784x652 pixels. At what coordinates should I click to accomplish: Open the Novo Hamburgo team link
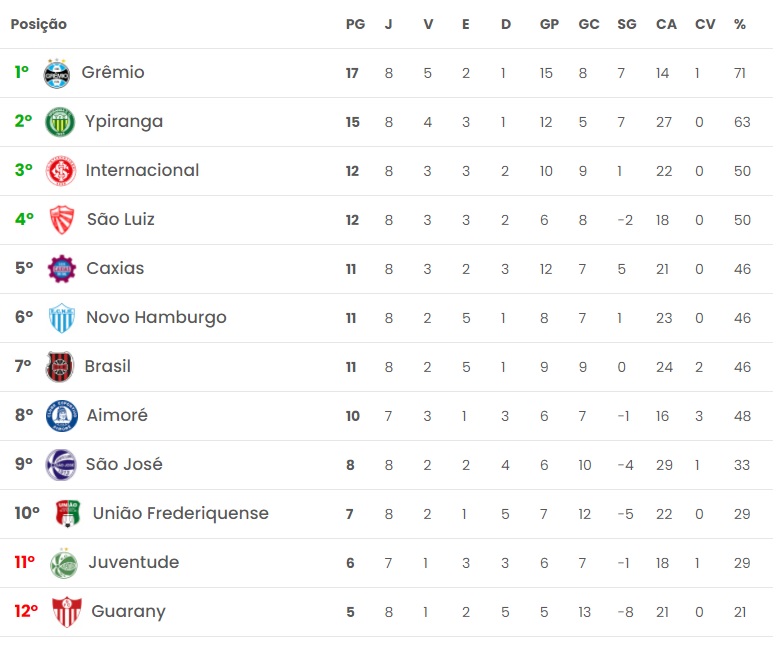pyautogui.click(x=156, y=318)
